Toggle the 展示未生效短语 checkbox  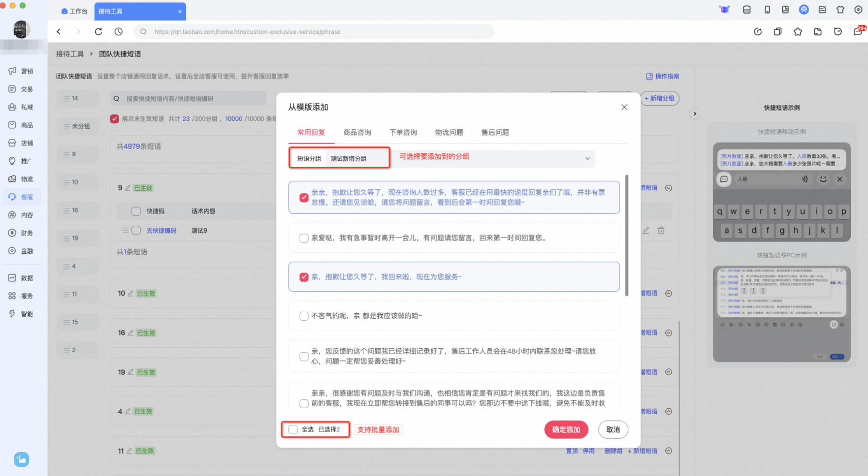tap(115, 119)
